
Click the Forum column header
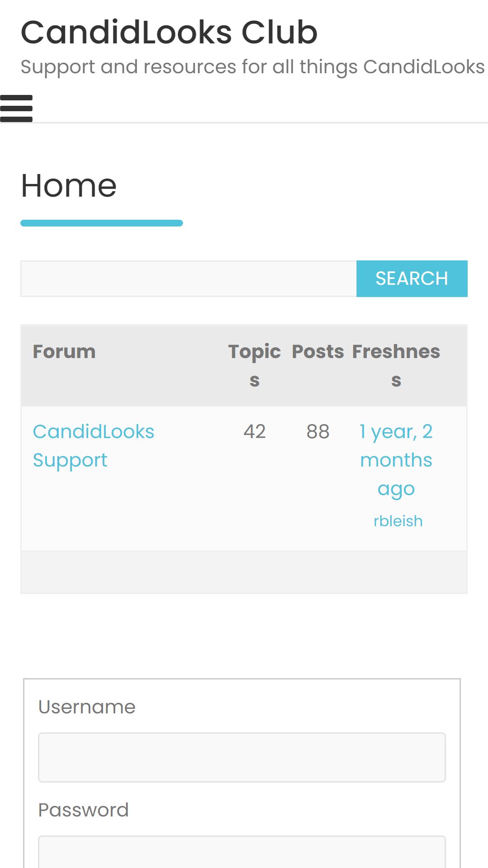[64, 352]
